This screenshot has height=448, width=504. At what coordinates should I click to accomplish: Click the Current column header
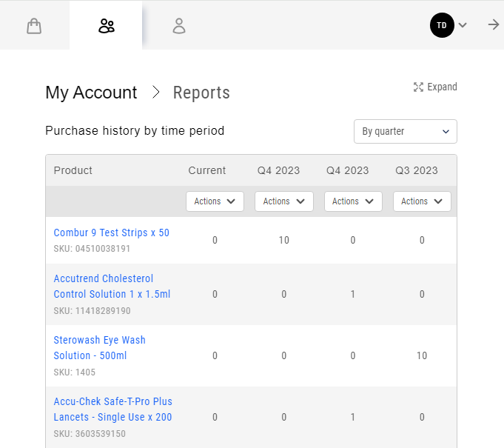(207, 170)
